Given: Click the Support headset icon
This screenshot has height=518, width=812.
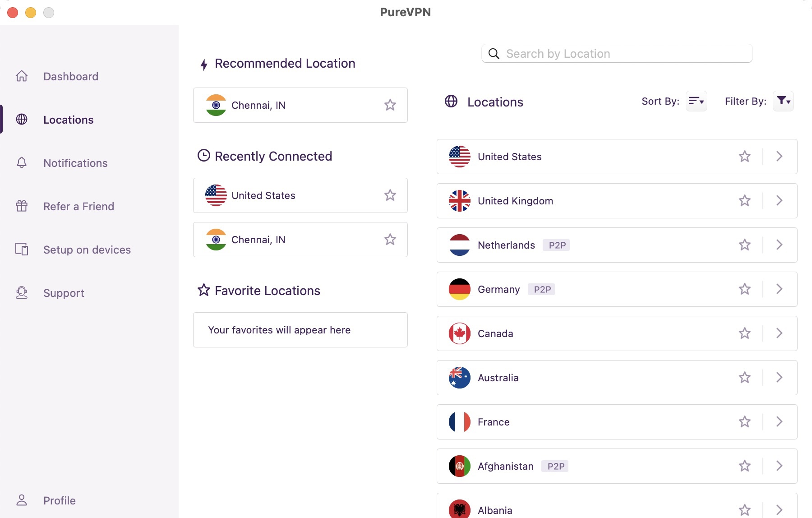Looking at the screenshot, I should pyautogui.click(x=21, y=293).
